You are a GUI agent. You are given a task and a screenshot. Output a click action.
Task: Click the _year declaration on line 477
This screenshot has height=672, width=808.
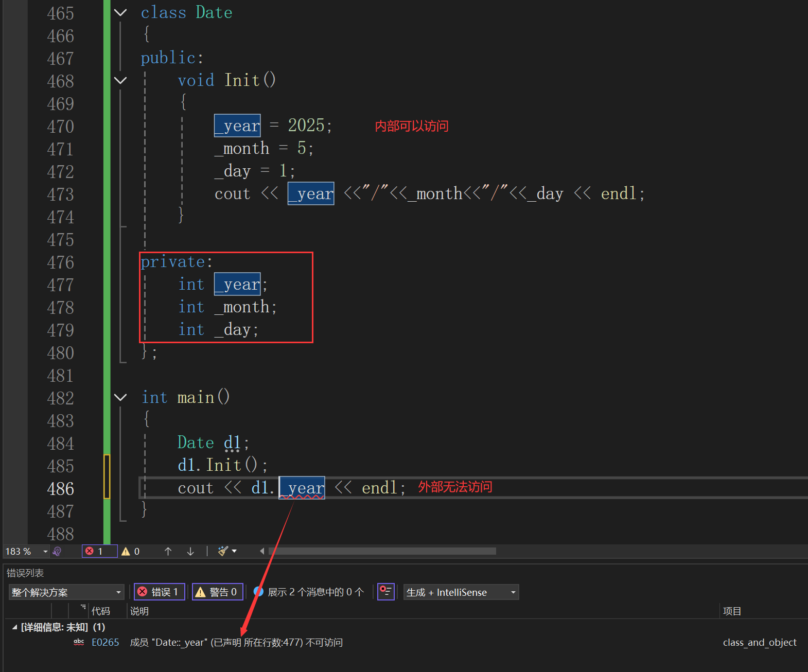pos(237,284)
